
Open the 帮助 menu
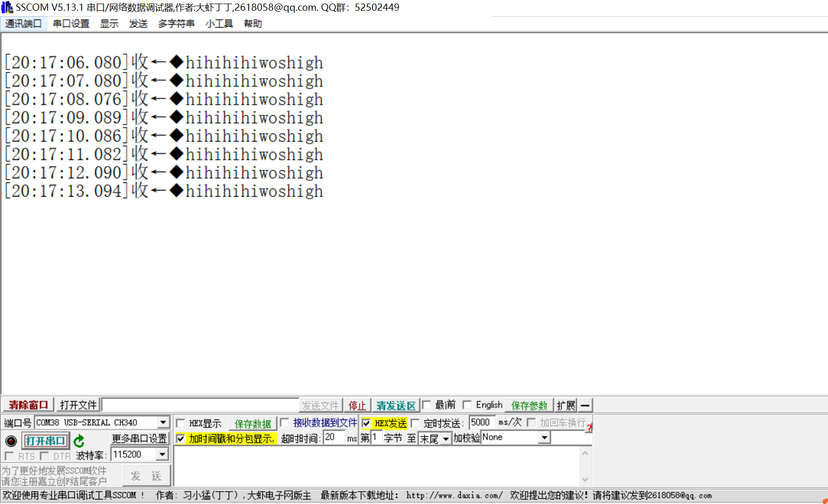(252, 23)
